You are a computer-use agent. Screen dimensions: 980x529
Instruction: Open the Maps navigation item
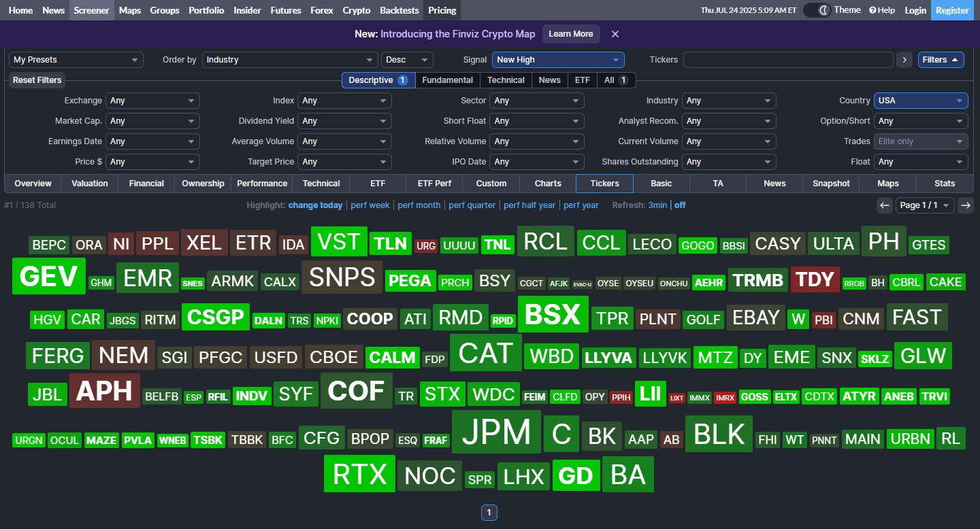130,10
